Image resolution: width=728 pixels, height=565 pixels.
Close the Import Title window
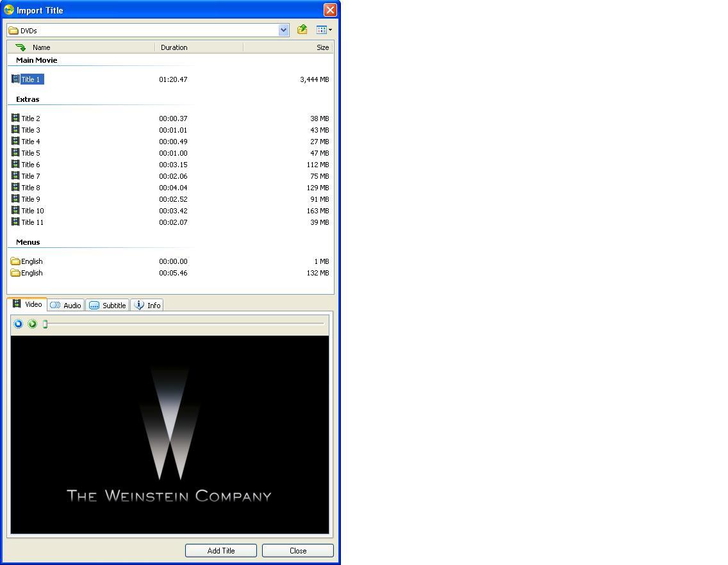(x=330, y=10)
